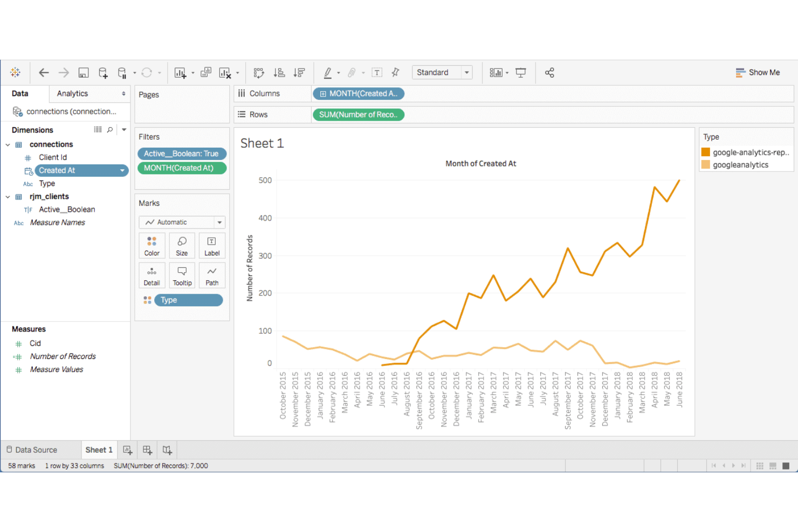Add a new worksheet tab icon

click(127, 450)
